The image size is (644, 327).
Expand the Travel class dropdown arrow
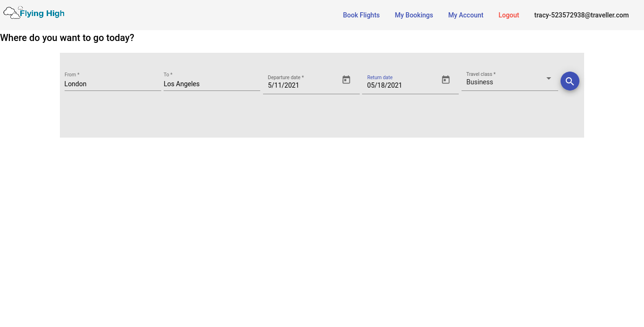pos(549,78)
